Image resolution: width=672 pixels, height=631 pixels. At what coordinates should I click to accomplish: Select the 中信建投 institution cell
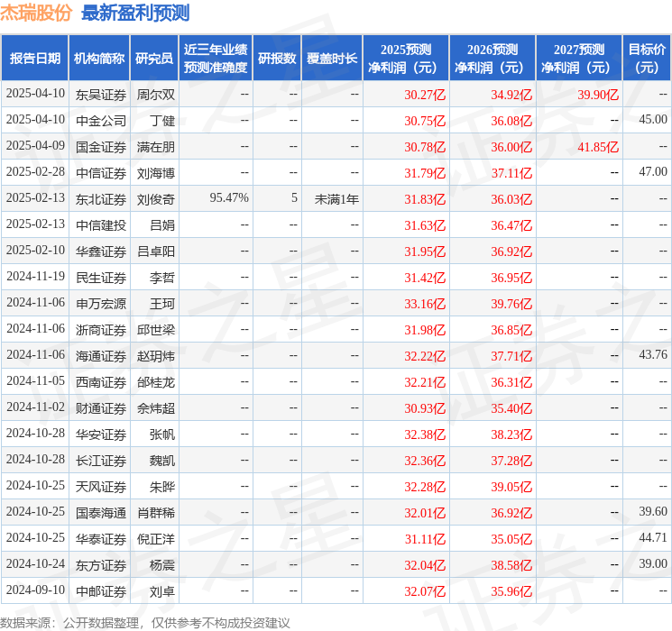pyautogui.click(x=101, y=225)
